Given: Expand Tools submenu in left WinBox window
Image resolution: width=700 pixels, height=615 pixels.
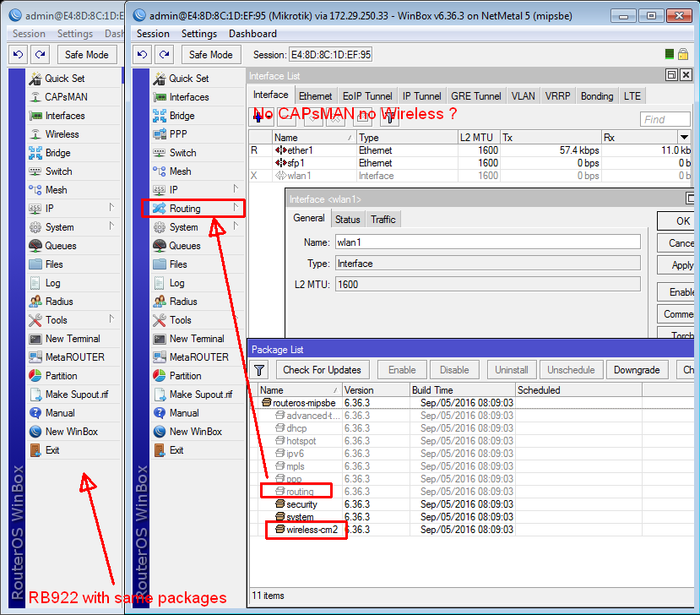Looking at the screenshot, I should pyautogui.click(x=111, y=318).
